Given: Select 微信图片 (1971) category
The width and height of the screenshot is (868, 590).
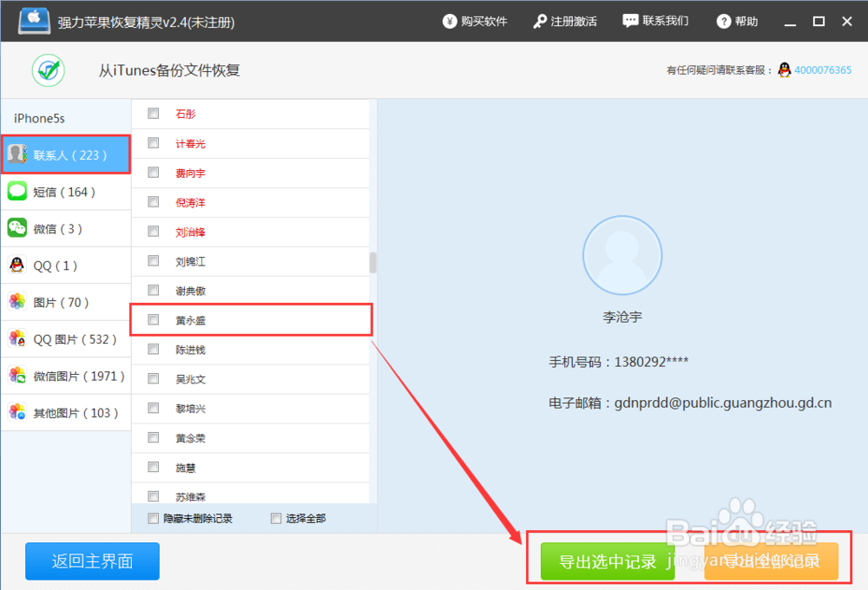Looking at the screenshot, I should point(66,376).
